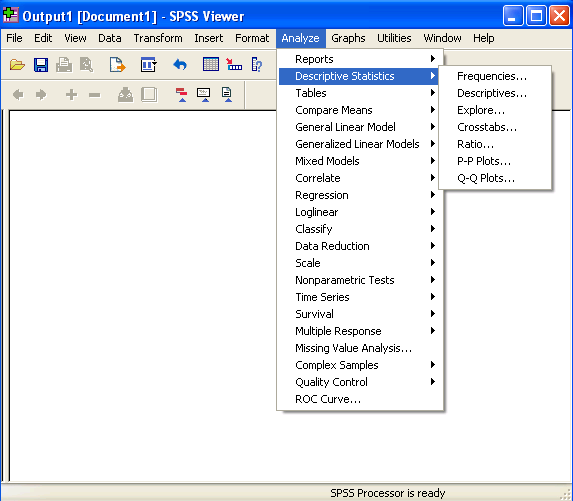The width and height of the screenshot is (573, 501).
Task: Open the Dialog Recall toolbar icon
Action: click(x=149, y=65)
